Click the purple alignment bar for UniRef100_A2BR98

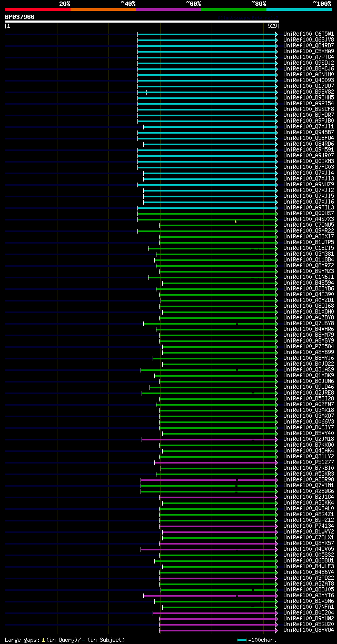[209, 480]
